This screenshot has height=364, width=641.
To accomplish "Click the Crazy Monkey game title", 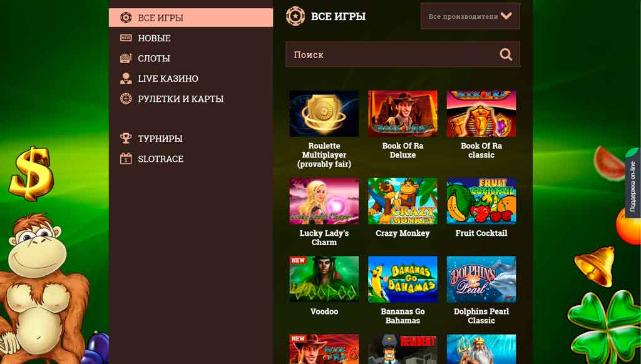I will tap(403, 233).
